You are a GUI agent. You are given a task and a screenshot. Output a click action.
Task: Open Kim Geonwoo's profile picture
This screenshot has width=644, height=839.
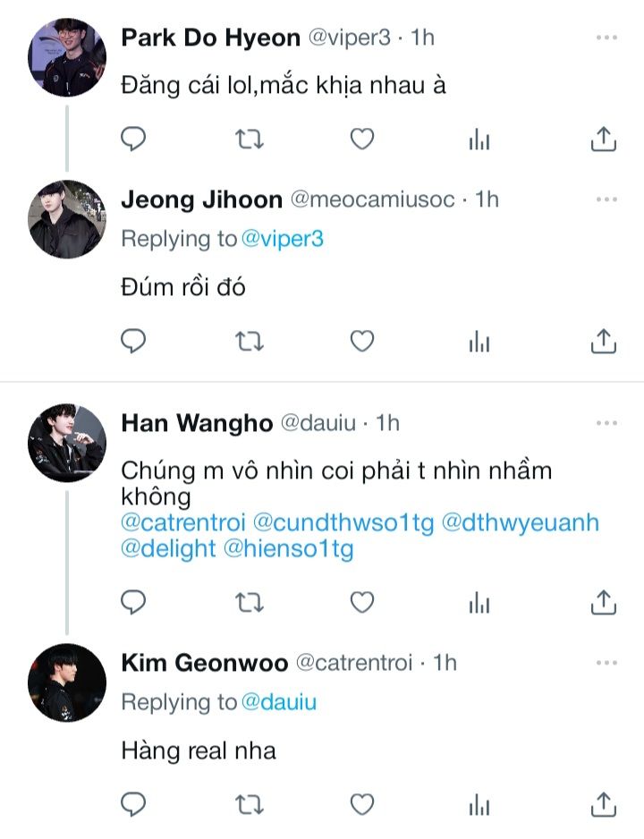67,682
